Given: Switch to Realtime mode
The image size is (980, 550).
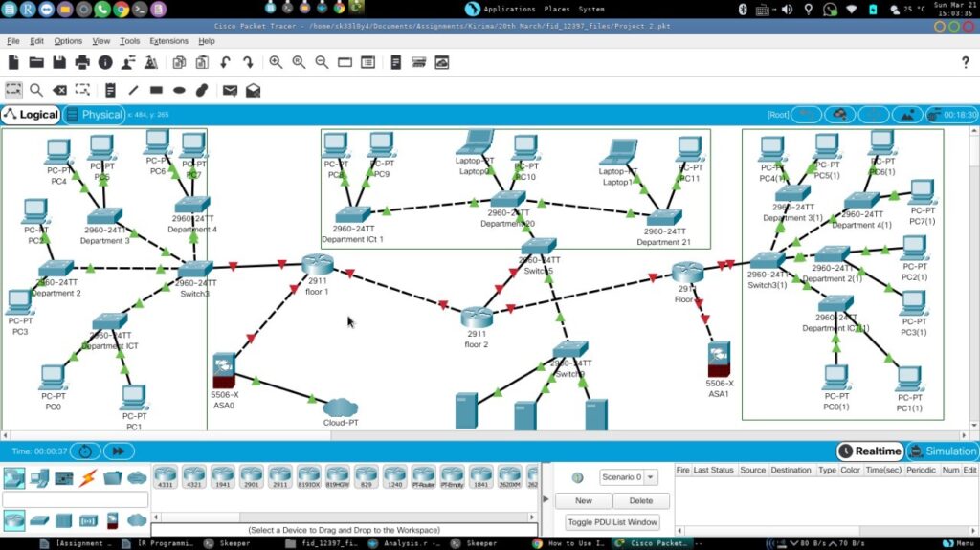Looking at the screenshot, I should [870, 451].
